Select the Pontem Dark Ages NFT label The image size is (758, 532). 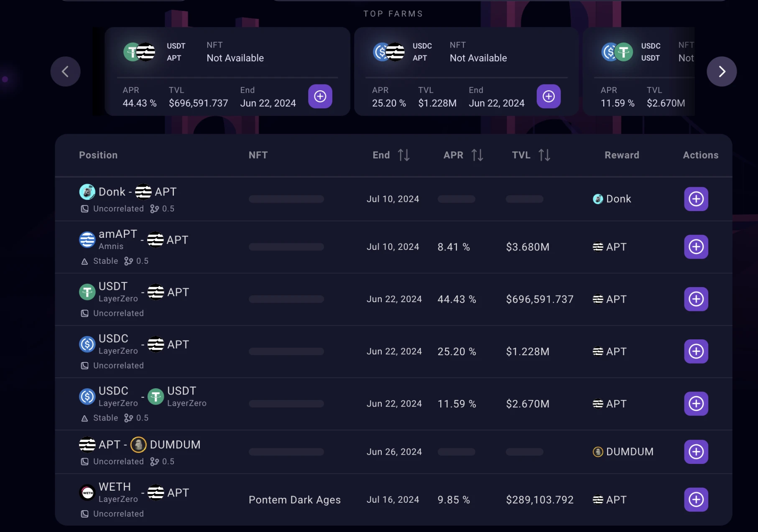(294, 500)
